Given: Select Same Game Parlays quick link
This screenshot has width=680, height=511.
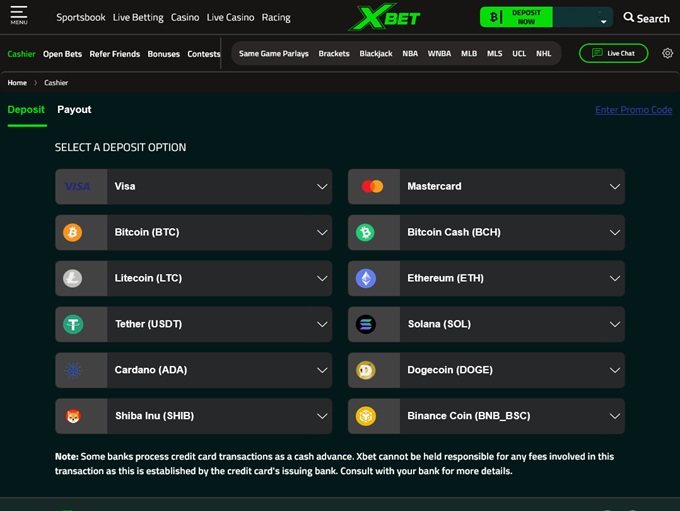Looking at the screenshot, I should 273,53.
